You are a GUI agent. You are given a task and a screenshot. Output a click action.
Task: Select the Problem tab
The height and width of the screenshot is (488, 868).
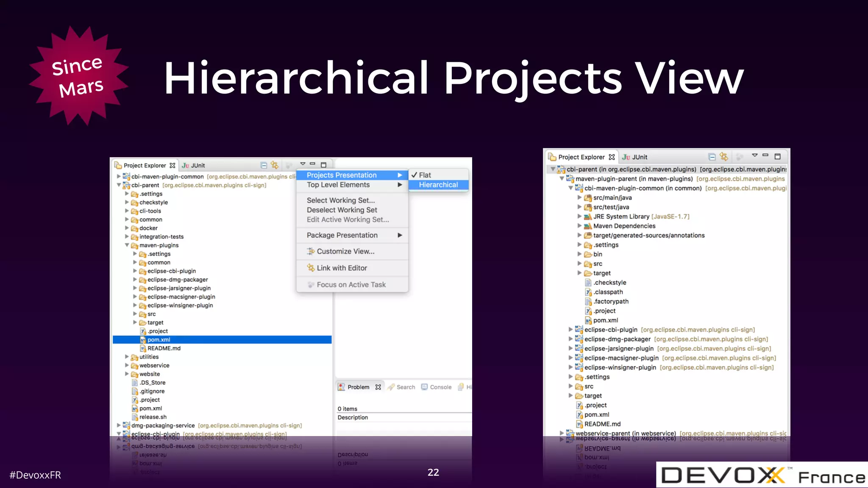359,387
